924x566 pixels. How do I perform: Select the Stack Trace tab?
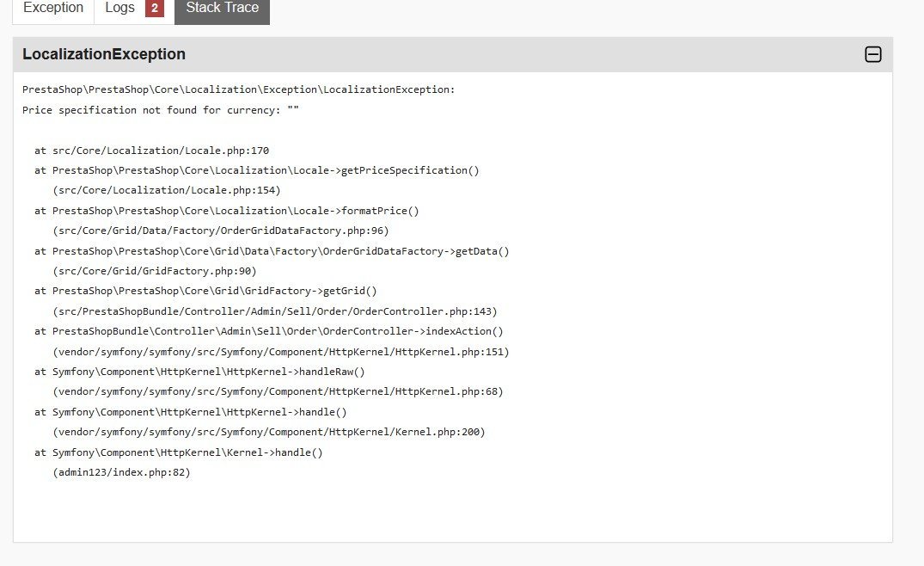(x=222, y=9)
